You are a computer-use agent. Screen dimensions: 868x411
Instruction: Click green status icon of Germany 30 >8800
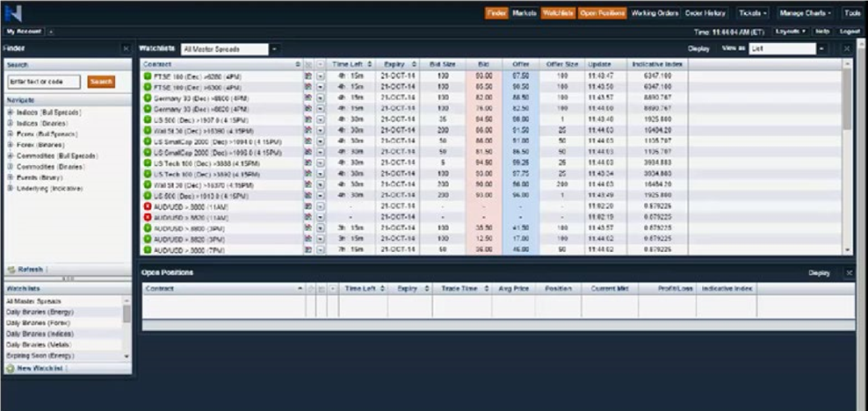click(148, 97)
